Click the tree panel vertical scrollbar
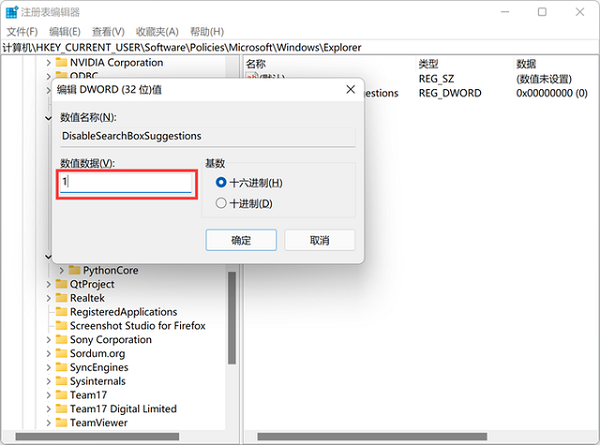Screen dimensions: 600x445 pos(233,320)
